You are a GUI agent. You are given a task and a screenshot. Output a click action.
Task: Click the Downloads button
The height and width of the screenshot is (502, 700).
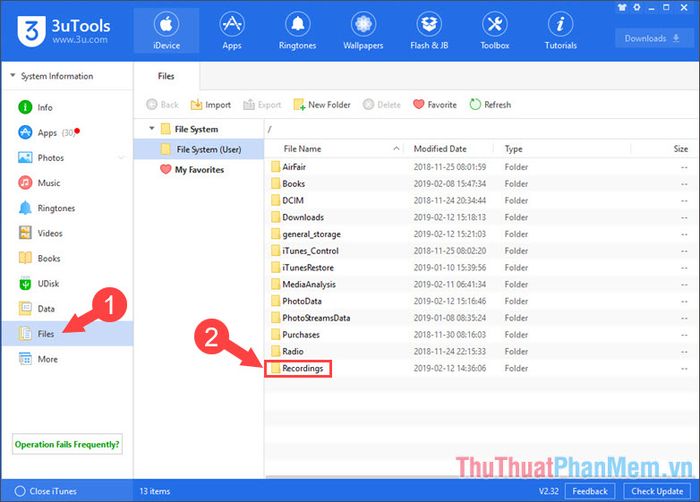point(652,38)
